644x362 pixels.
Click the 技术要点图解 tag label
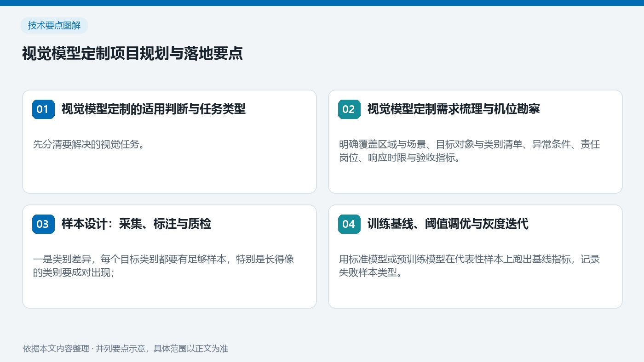(54, 26)
